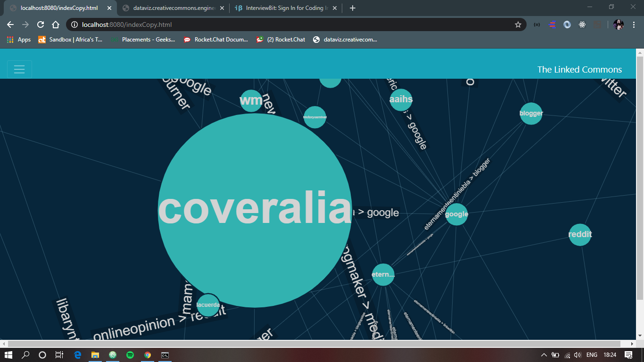The width and height of the screenshot is (644, 362).
Task: Select the reddit graph node
Action: pos(580,234)
